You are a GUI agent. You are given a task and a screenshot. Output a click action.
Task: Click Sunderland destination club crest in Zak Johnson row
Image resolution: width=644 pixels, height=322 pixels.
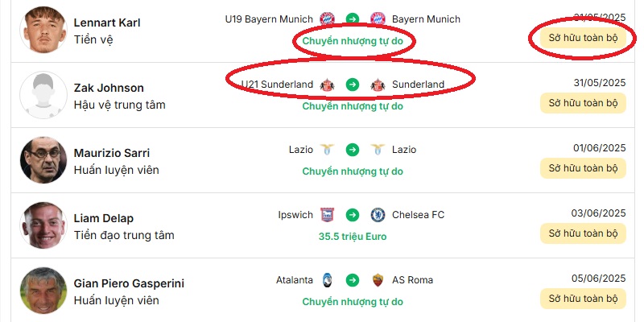point(378,85)
